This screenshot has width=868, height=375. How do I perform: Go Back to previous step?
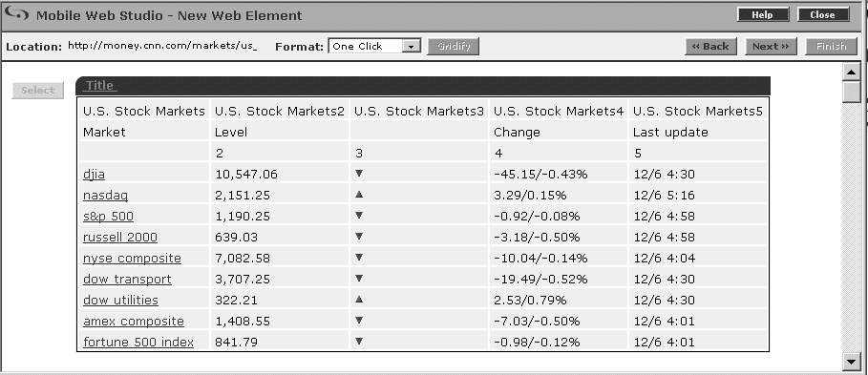pyautogui.click(x=710, y=47)
